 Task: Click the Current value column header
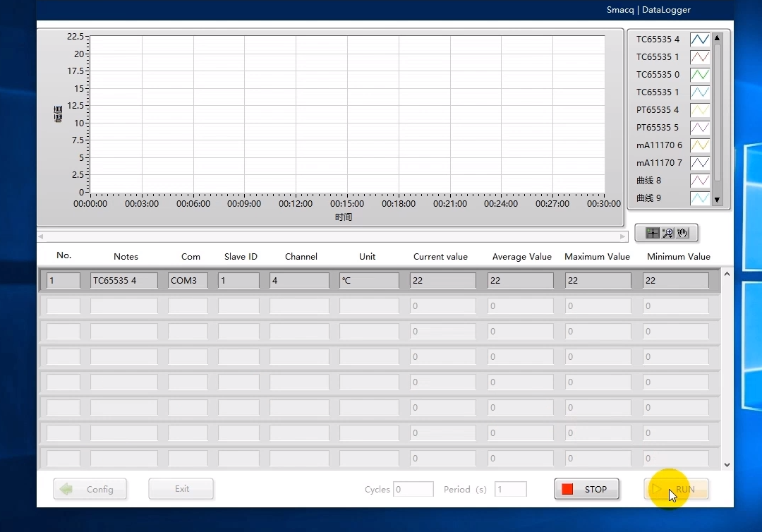click(x=440, y=257)
